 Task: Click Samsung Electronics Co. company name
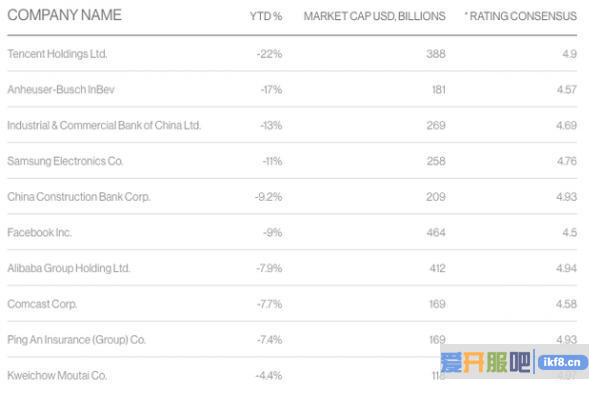(65, 161)
